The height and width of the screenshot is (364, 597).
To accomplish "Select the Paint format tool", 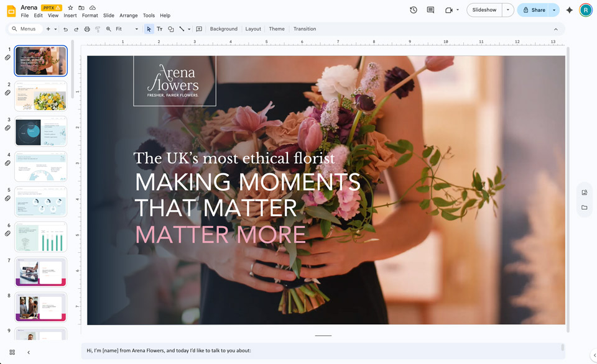I will 98,29.
